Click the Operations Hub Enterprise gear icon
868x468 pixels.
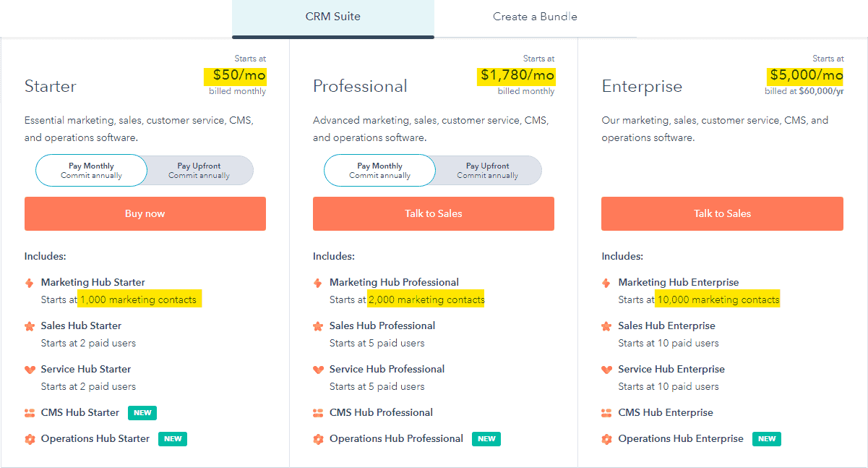click(606, 439)
